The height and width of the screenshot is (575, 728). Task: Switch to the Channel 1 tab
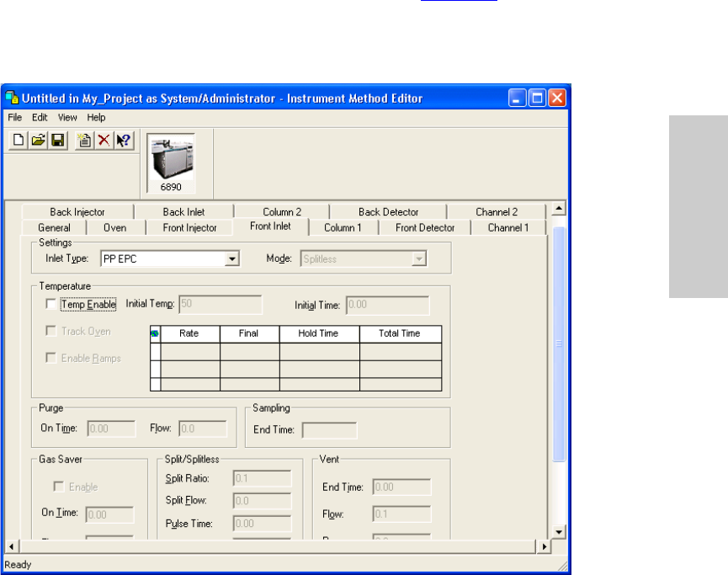click(x=508, y=227)
